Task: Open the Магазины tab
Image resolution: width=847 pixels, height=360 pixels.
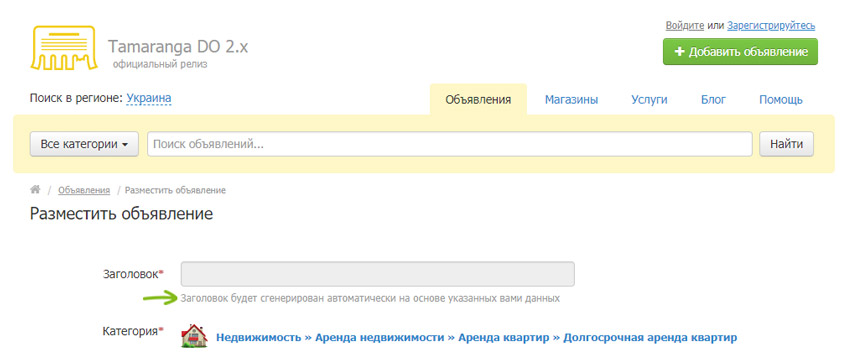Action: (x=571, y=100)
